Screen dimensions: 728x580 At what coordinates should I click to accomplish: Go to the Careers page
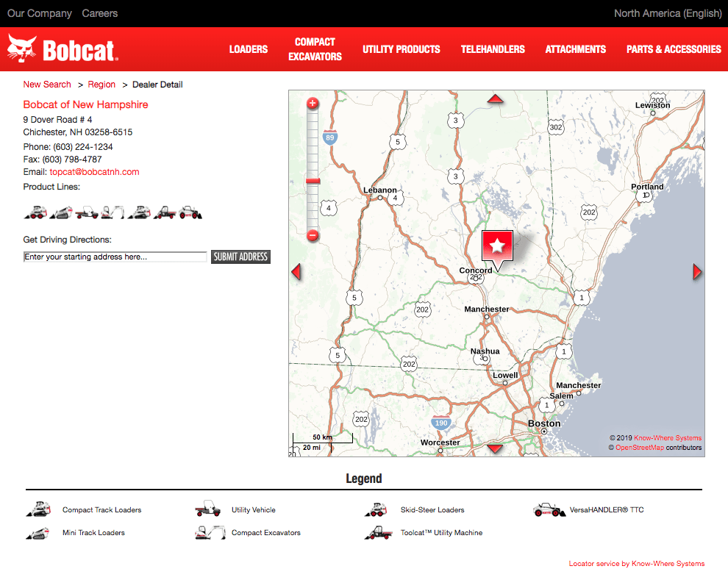point(100,13)
